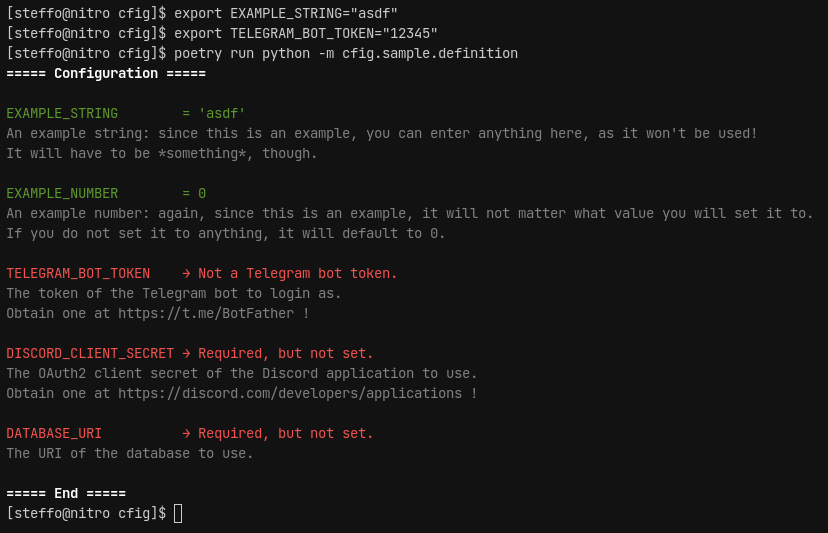Click the 'asdf' value of EXAMPLE_STRING
The height and width of the screenshot is (533, 828).
point(222,114)
